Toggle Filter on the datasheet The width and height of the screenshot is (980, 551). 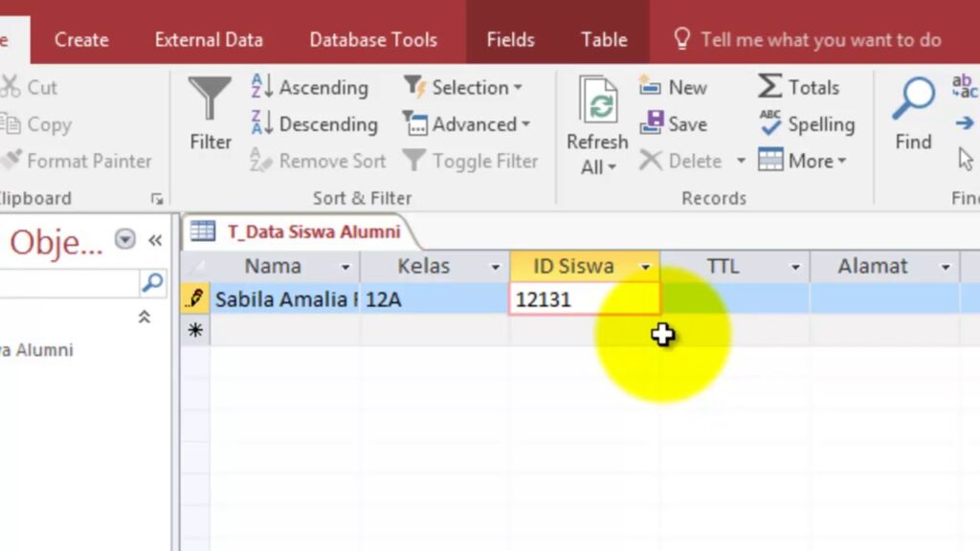(471, 161)
